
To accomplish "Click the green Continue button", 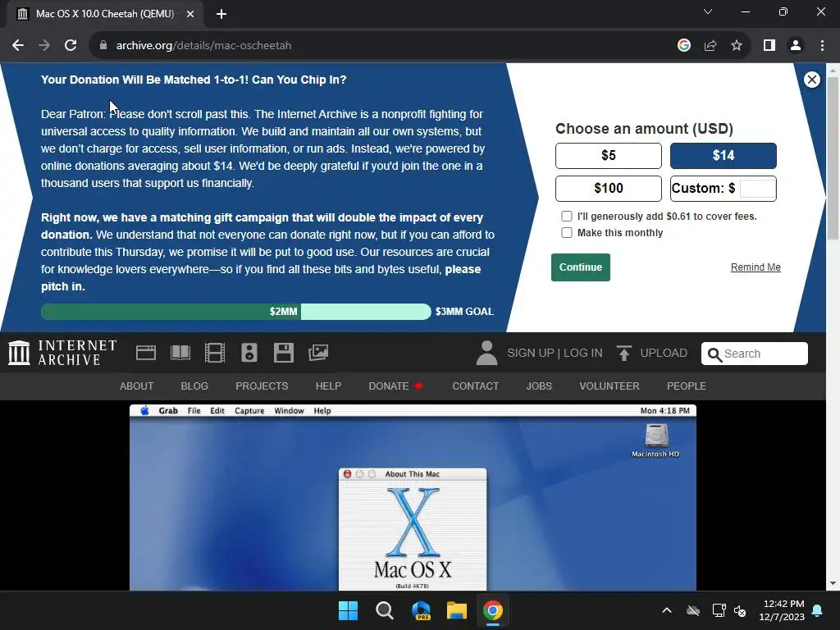I will (581, 267).
